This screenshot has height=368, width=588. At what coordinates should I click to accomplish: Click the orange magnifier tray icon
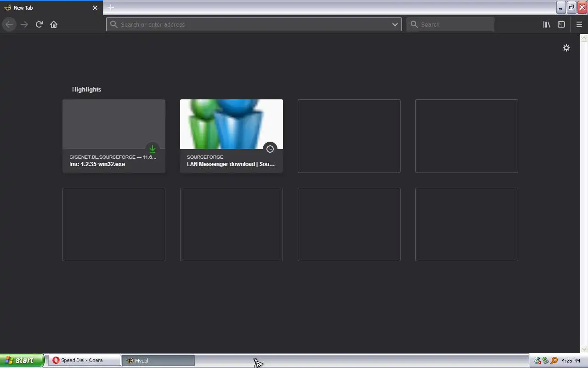[554, 361]
